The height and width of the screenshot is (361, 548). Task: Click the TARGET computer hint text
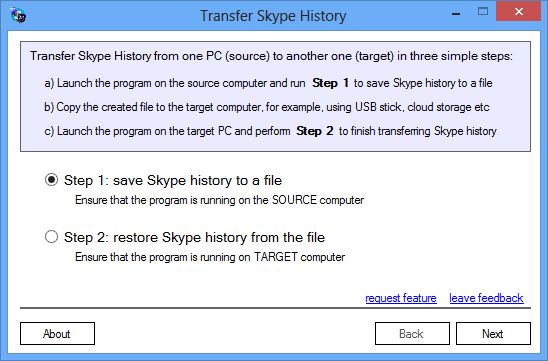(x=210, y=257)
